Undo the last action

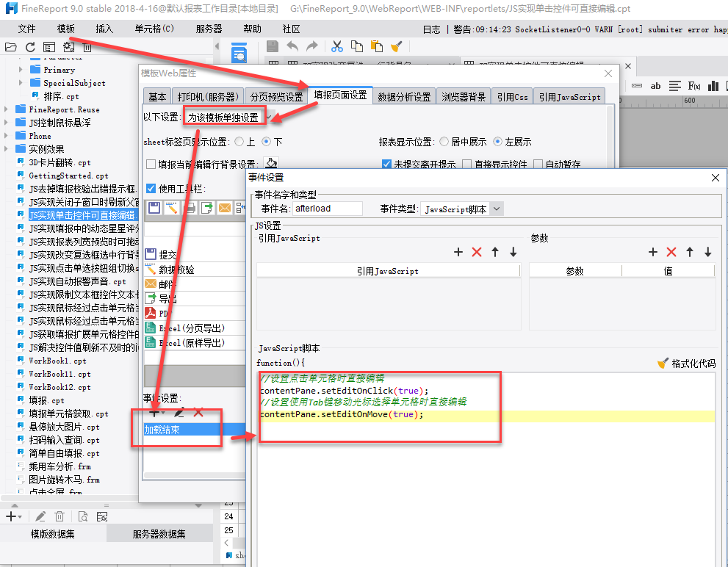pyautogui.click(x=292, y=46)
